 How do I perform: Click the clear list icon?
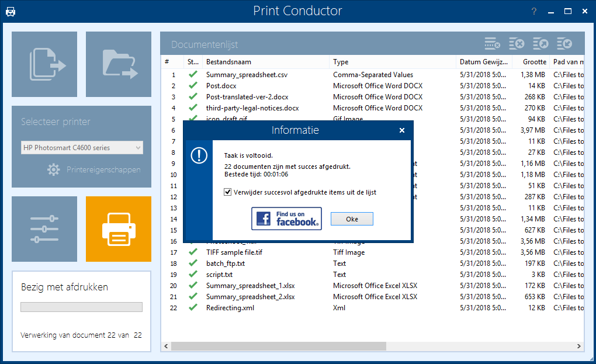pyautogui.click(x=517, y=44)
